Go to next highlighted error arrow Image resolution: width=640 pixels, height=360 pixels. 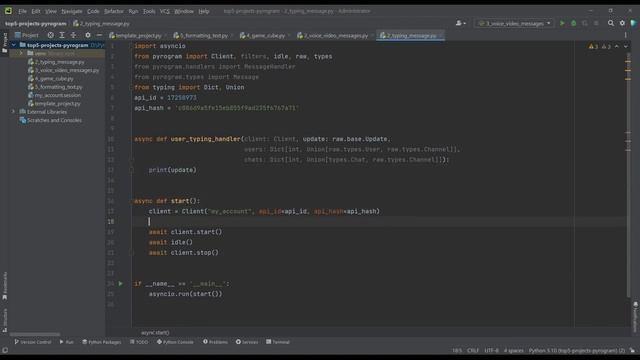(x=626, y=47)
